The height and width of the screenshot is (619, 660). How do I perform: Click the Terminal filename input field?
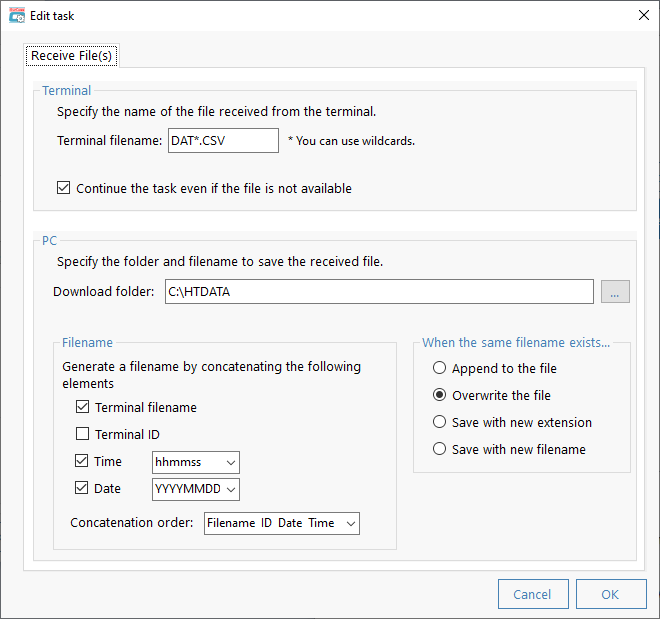tap(223, 141)
